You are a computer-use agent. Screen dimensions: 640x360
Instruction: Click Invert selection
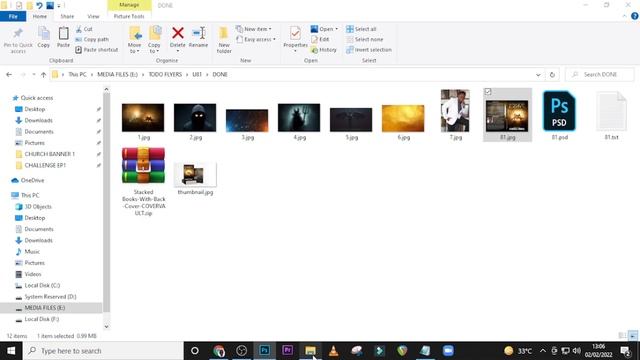pyautogui.click(x=369, y=50)
